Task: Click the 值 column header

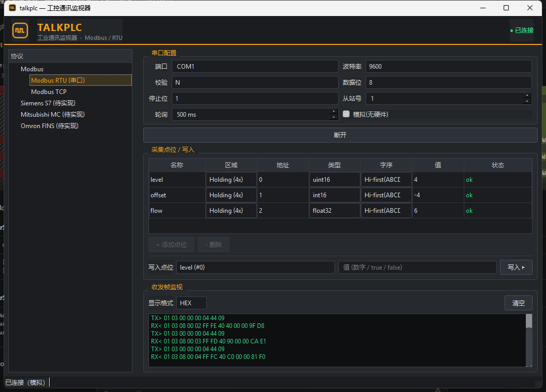Action: (x=438, y=165)
